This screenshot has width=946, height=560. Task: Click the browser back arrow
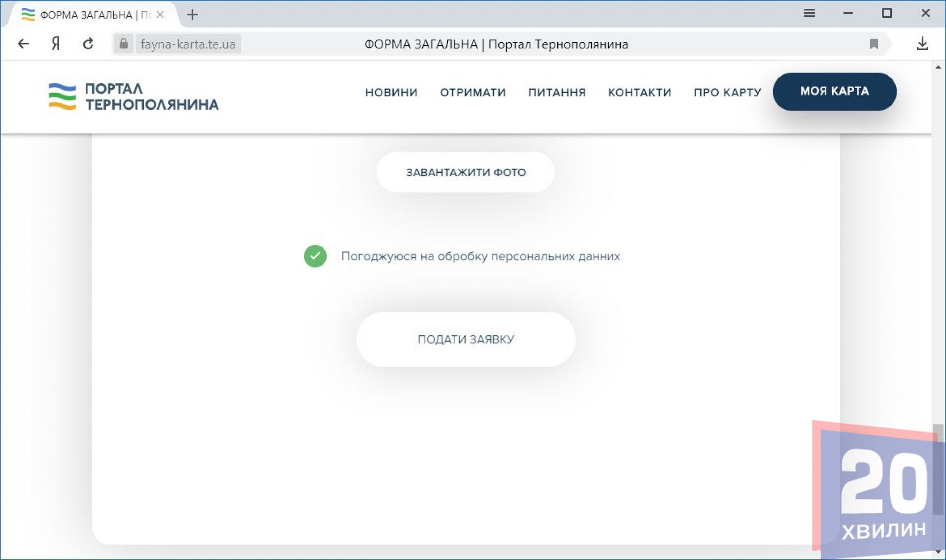(23, 44)
